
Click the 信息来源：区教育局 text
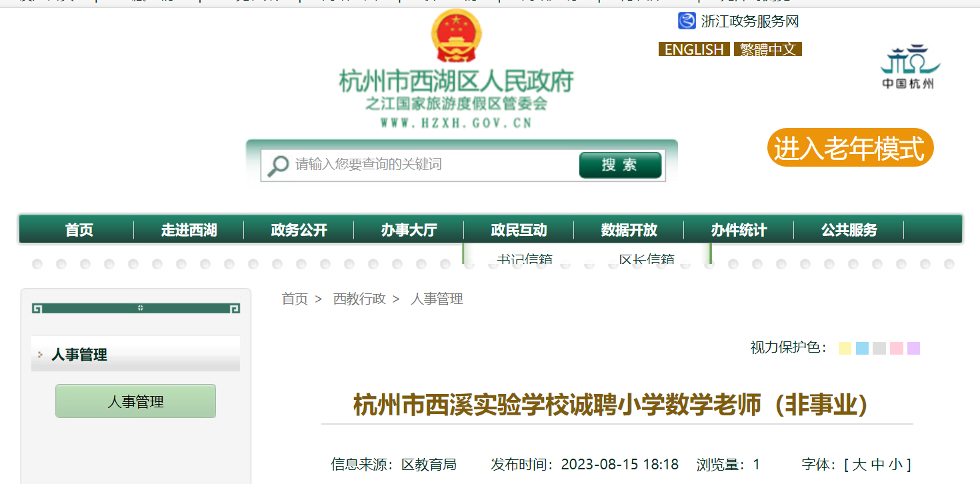click(393, 464)
